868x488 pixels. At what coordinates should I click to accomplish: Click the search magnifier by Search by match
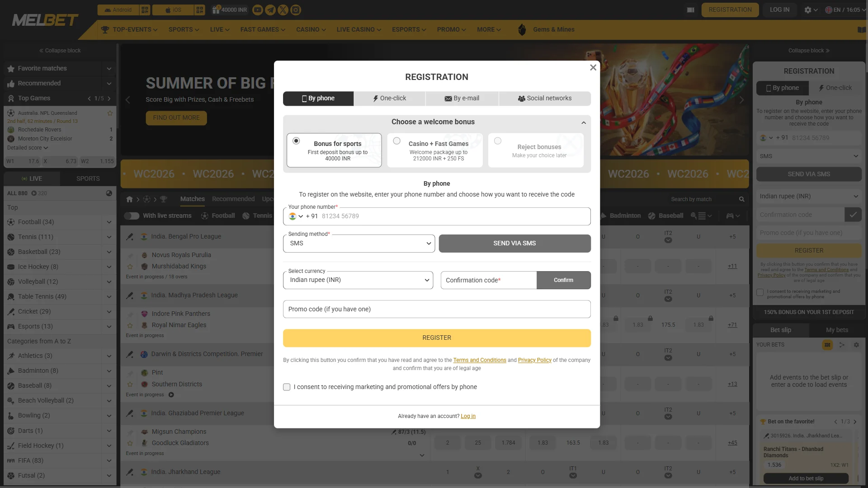coord(741,199)
